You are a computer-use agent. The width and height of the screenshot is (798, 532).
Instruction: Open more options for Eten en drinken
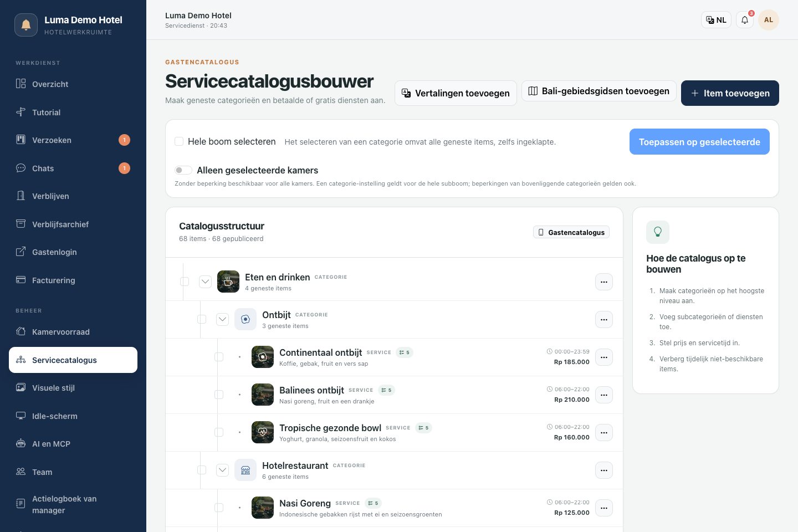[x=604, y=282]
